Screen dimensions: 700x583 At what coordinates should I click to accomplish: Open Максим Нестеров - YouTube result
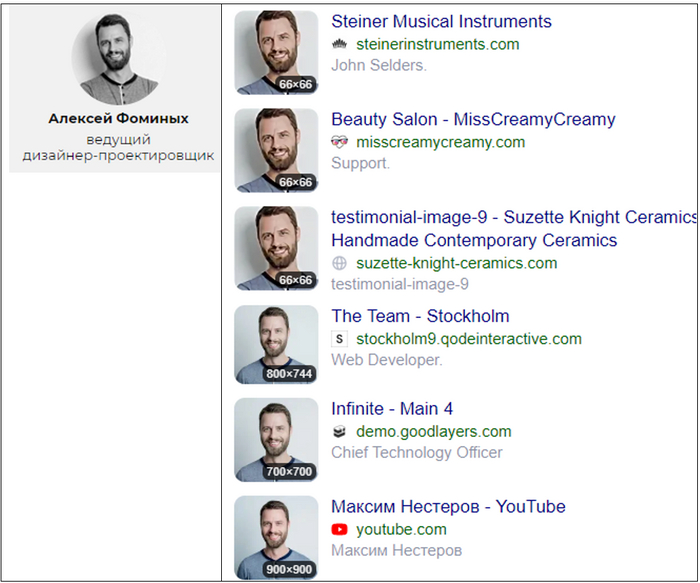448,507
